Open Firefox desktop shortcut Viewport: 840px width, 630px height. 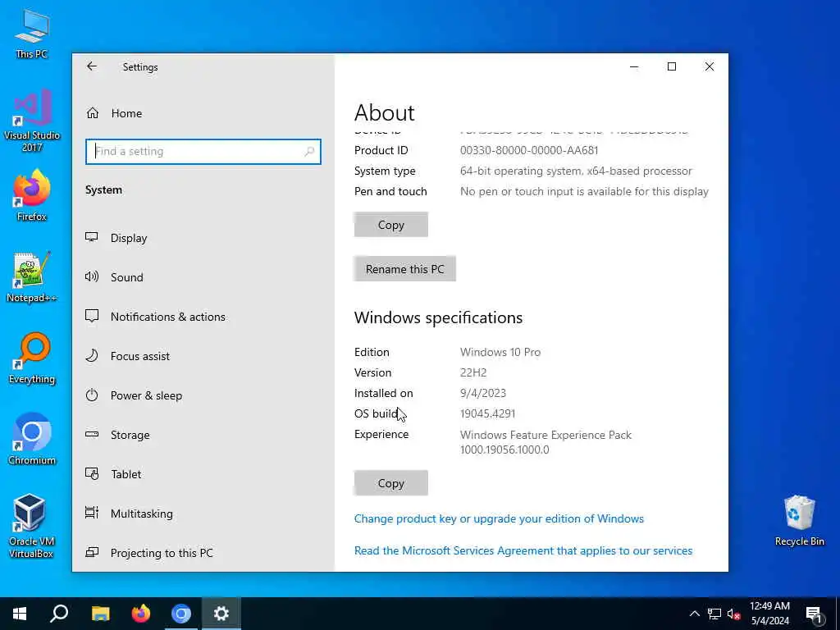(x=32, y=195)
